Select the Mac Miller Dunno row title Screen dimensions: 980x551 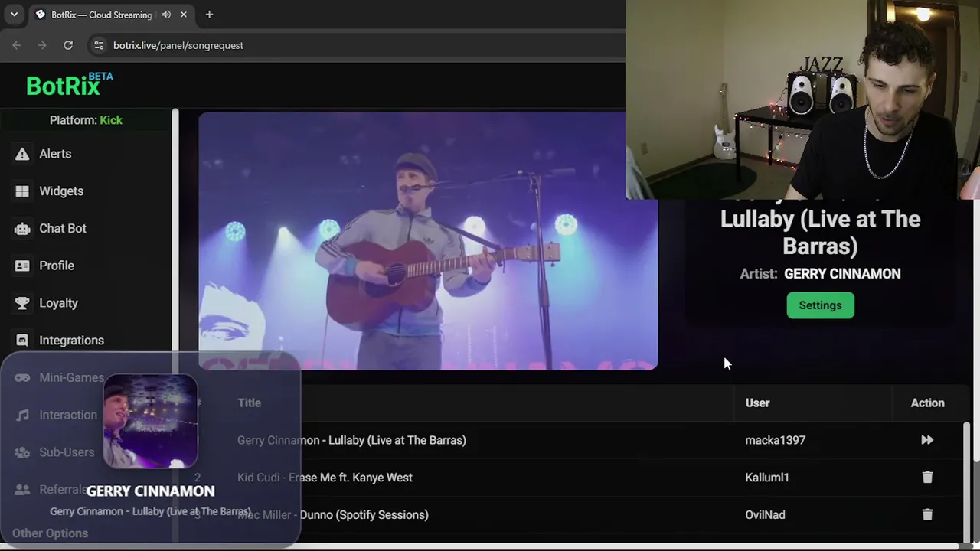(x=333, y=515)
